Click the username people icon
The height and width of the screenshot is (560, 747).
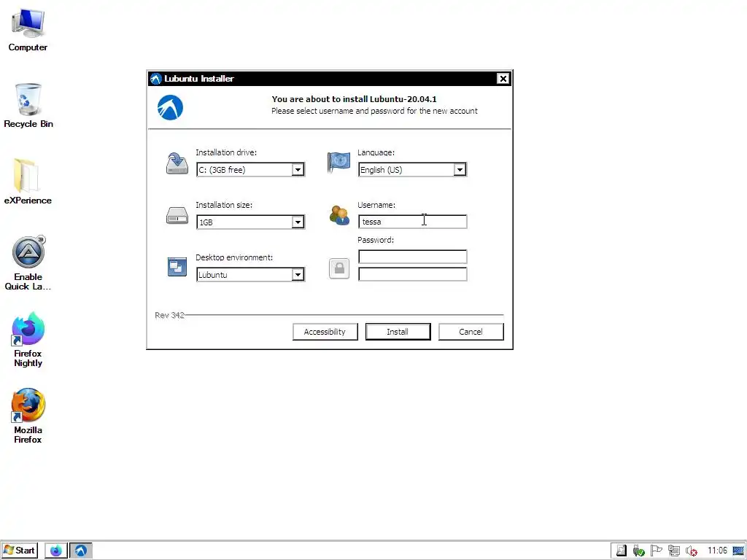339,215
